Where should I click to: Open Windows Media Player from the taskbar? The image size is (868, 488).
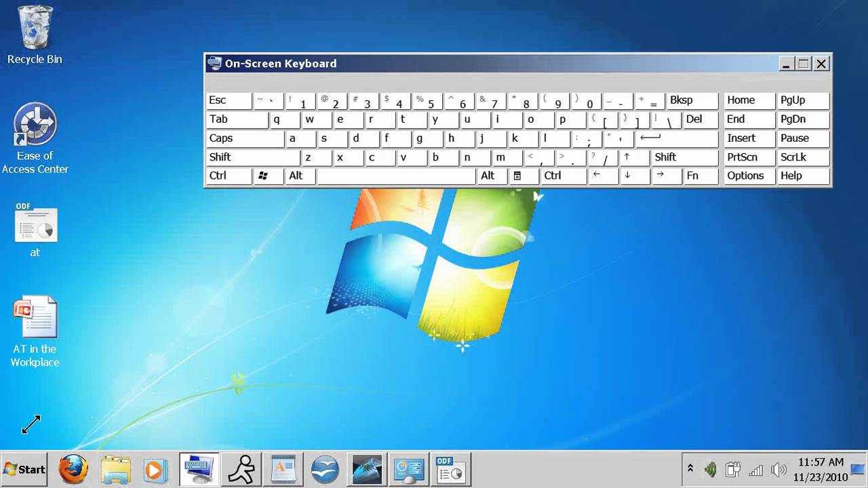click(155, 469)
